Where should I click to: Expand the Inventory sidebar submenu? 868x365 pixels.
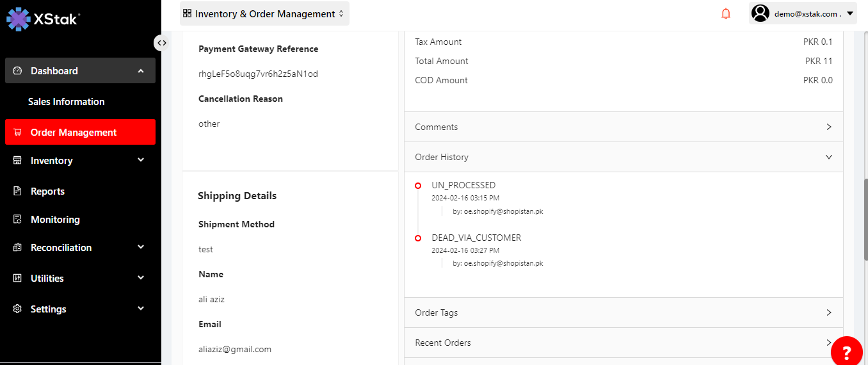tap(141, 161)
